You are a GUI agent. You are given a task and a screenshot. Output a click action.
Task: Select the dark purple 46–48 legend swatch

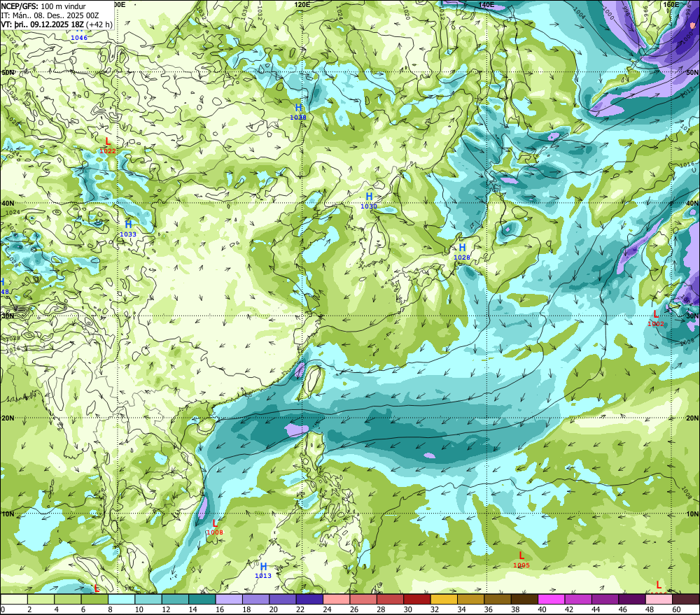point(631,599)
